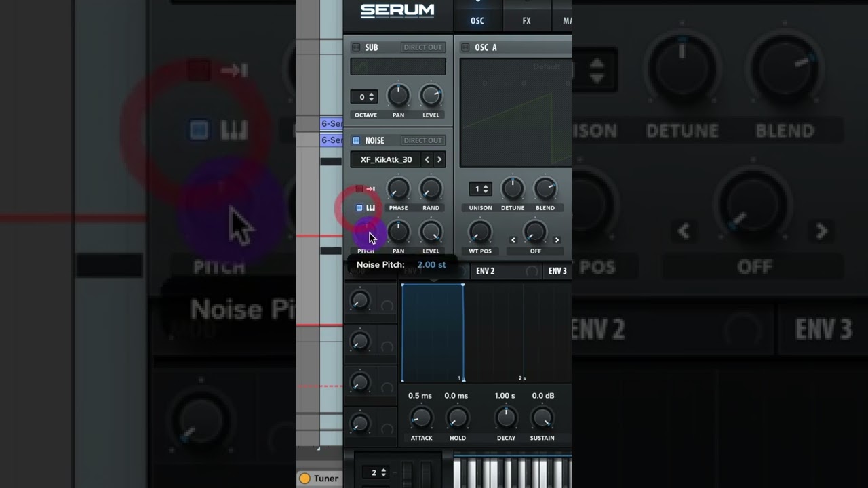The image size is (868, 488).
Task: Select next warp mode right arrow
Action: 557,240
